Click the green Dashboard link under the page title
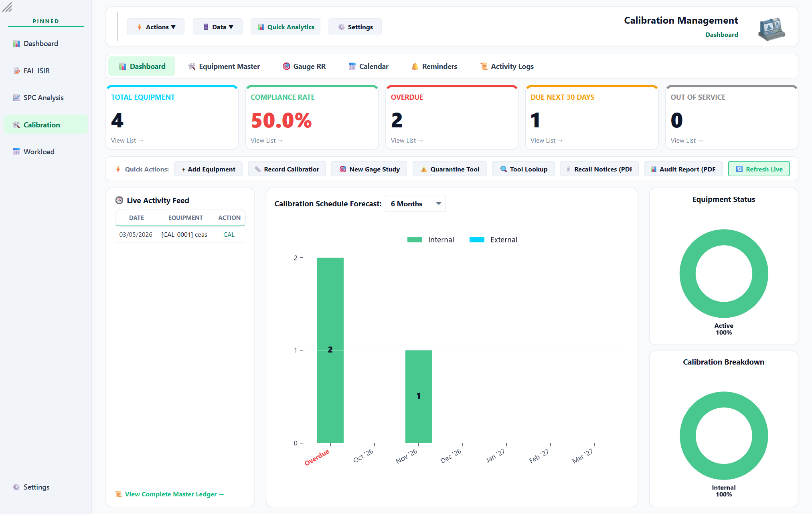 [x=722, y=35]
